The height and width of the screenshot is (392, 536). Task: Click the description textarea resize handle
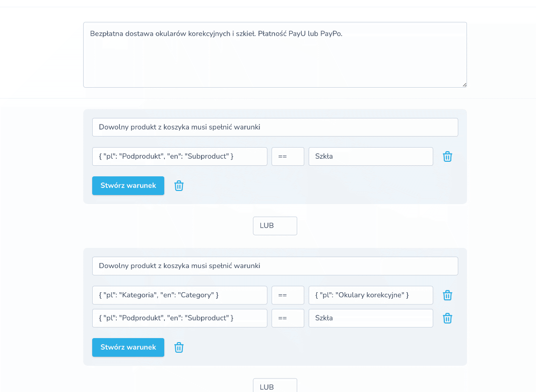pyautogui.click(x=464, y=85)
